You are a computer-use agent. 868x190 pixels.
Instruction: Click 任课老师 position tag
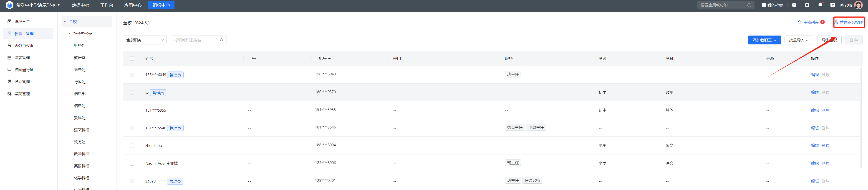[532, 180]
